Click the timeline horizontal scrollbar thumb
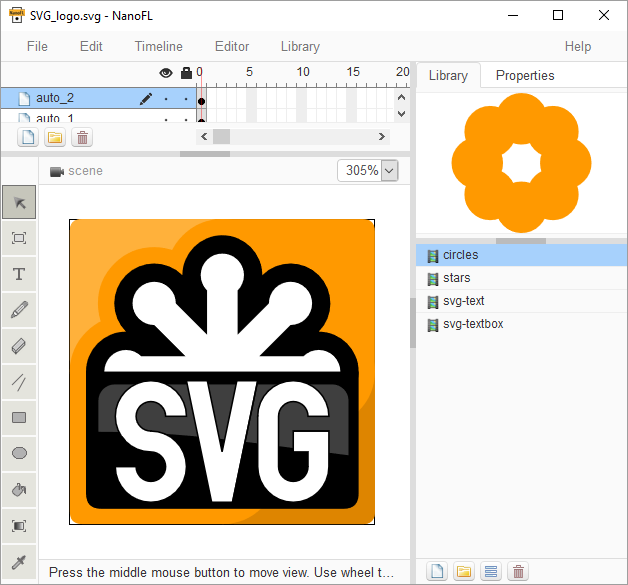This screenshot has width=628, height=585. pyautogui.click(x=221, y=137)
